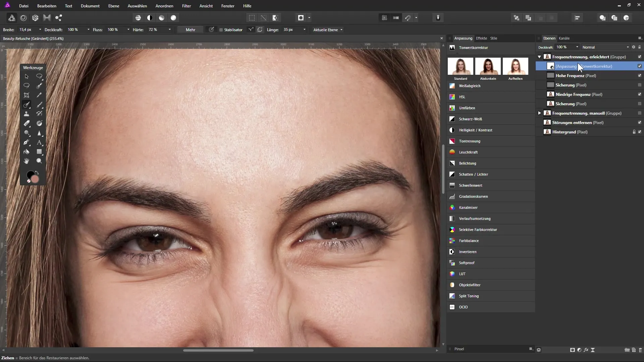Pick the Crop tool in Werkzeuge panel
The height and width of the screenshot is (362, 644).
pos(26,95)
